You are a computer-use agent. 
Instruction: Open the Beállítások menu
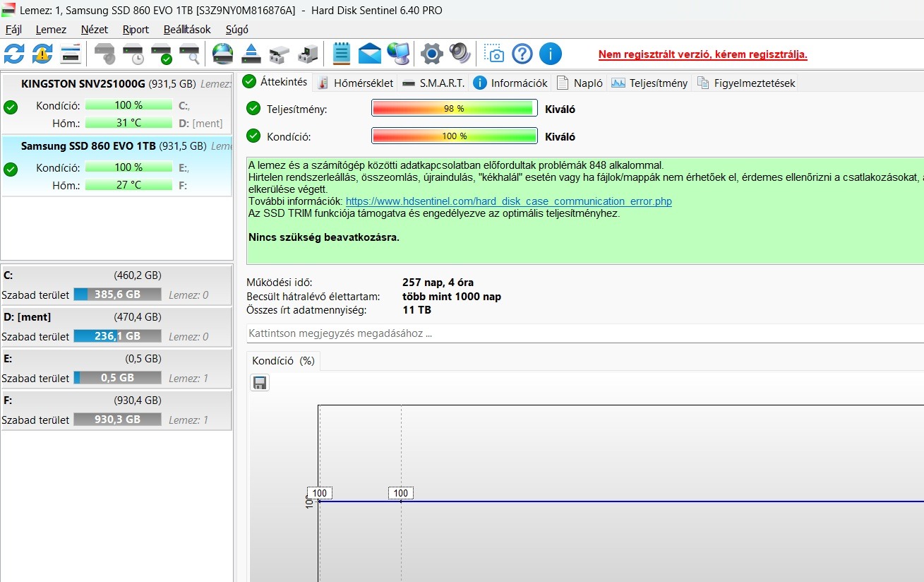[x=186, y=30]
